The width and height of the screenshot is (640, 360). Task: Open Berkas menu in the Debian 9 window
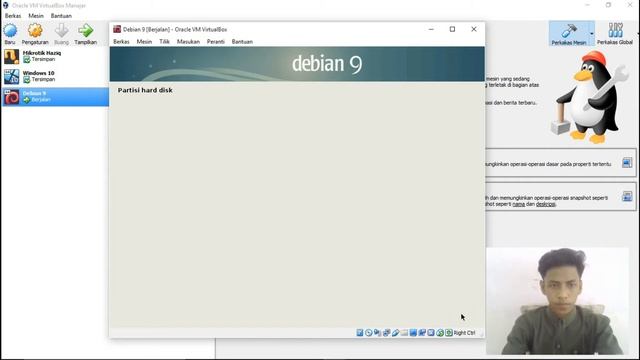[x=121, y=42]
